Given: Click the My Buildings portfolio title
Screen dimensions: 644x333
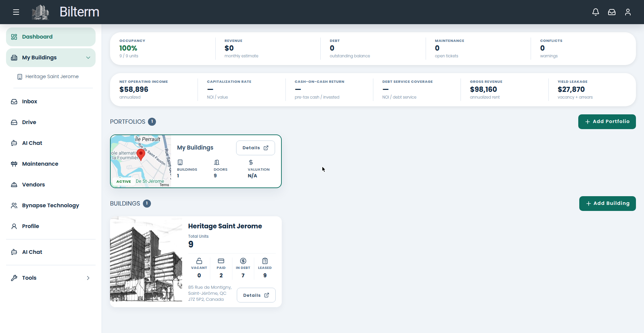Looking at the screenshot, I should tap(195, 148).
